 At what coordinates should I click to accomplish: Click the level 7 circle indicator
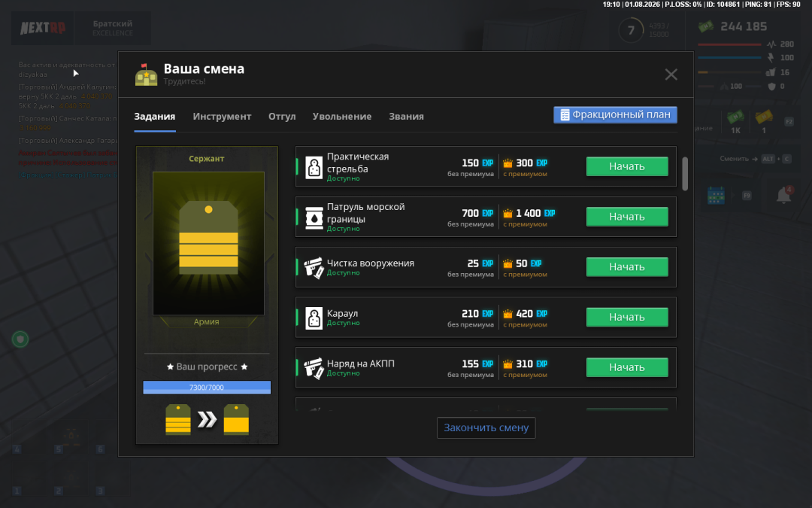631,31
